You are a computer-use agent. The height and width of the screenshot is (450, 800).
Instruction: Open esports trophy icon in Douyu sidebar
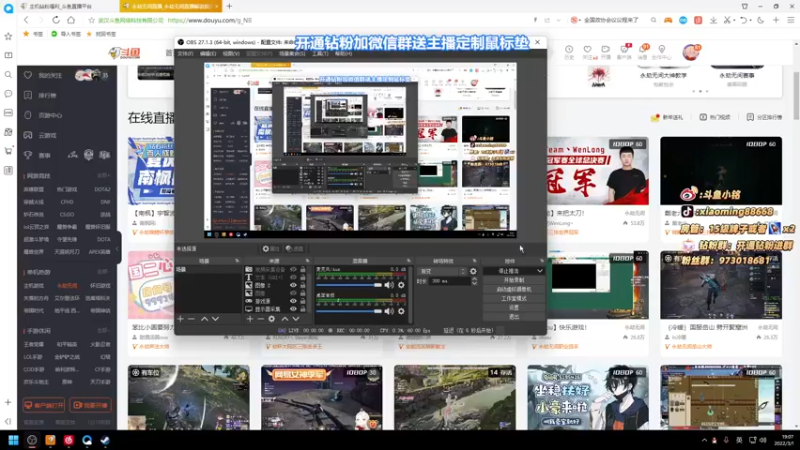(x=28, y=155)
